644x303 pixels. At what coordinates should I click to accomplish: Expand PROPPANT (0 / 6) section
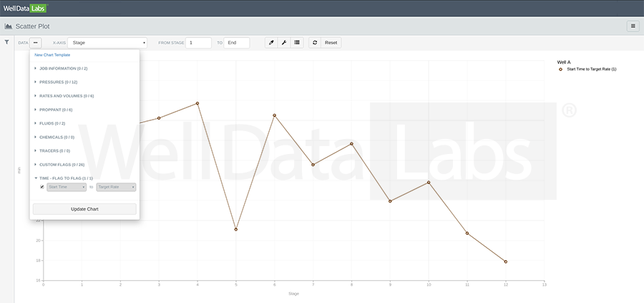54,110
